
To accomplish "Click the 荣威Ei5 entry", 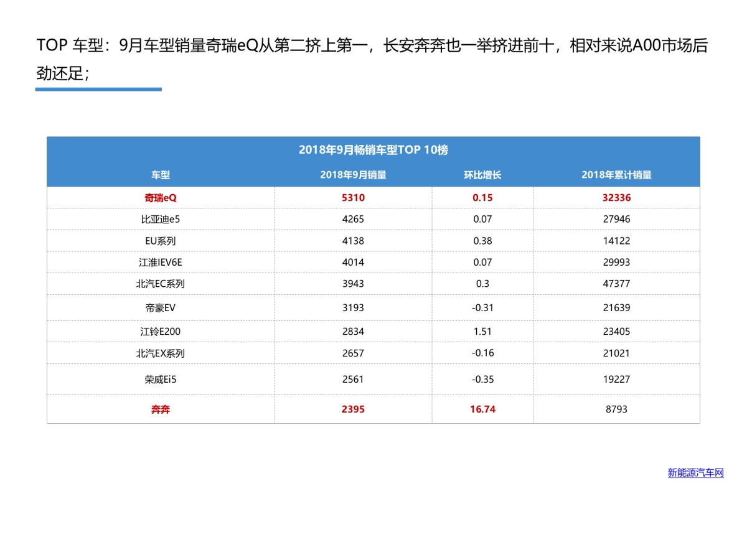I will (x=159, y=379).
